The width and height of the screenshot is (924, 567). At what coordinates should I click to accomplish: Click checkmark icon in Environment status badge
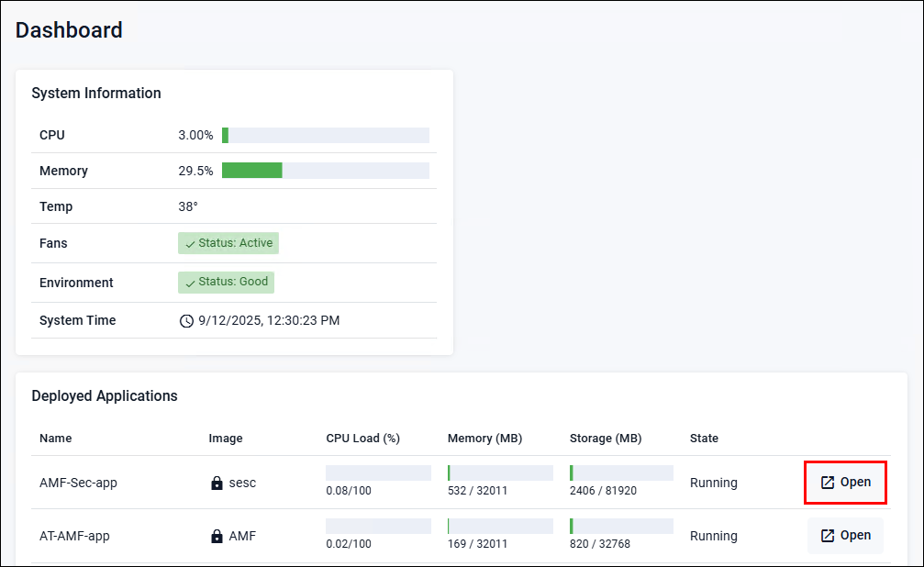190,283
